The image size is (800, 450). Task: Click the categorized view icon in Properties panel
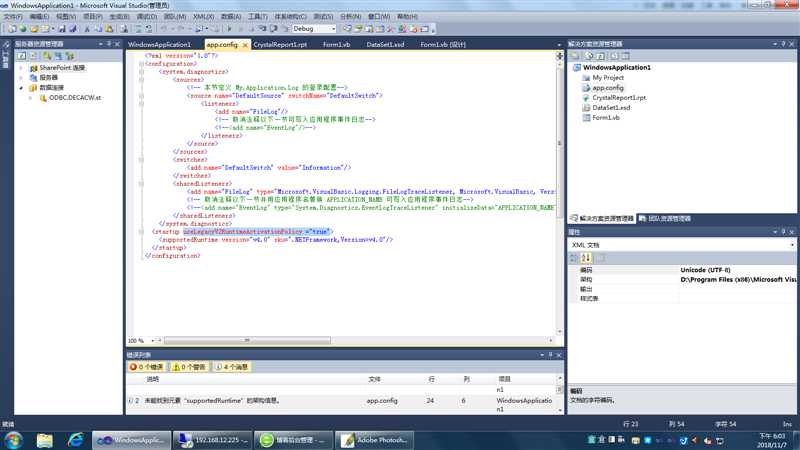tap(574, 258)
